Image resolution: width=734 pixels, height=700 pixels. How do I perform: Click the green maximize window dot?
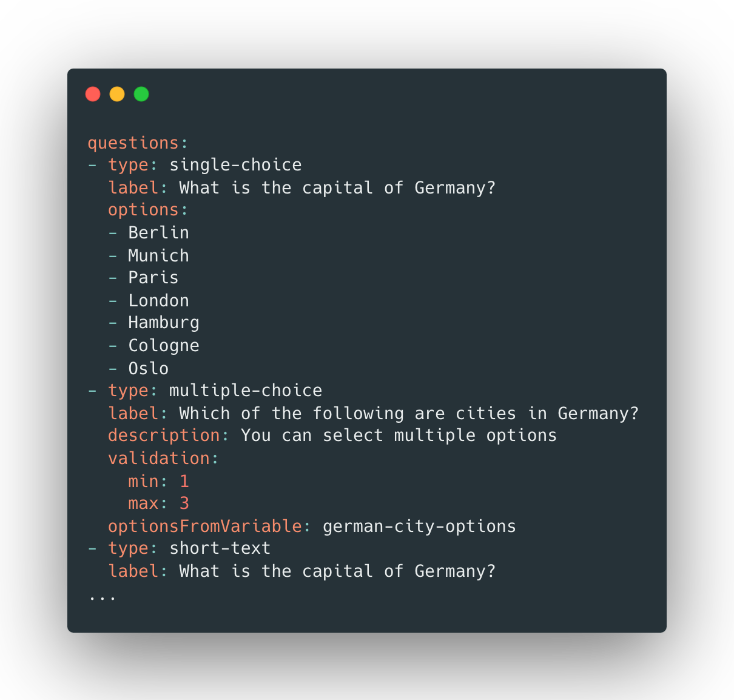pyautogui.click(x=141, y=94)
